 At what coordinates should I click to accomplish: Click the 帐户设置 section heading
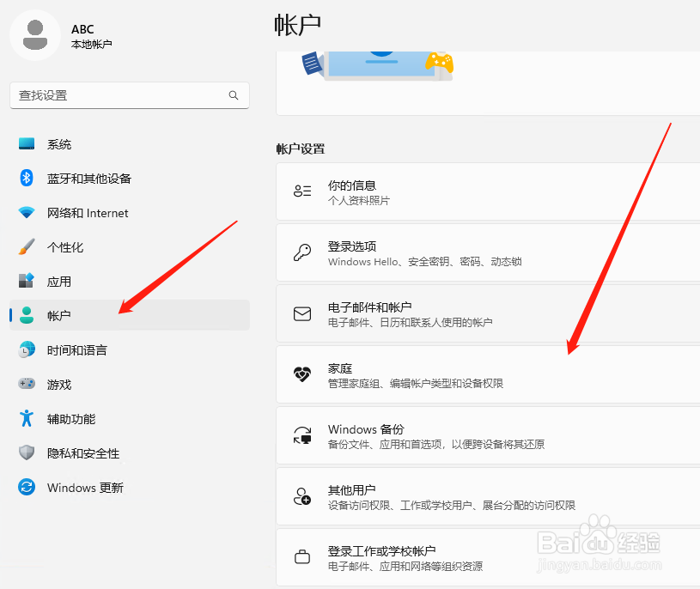pos(301,149)
